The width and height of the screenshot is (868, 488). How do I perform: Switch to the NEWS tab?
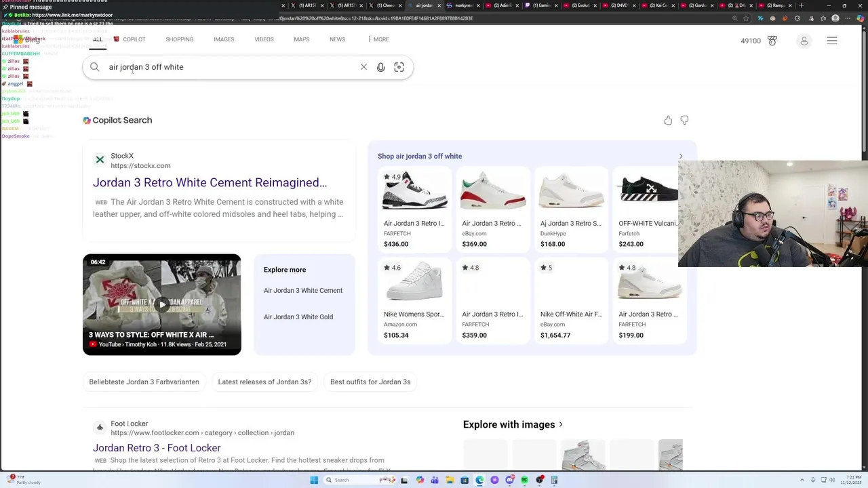pyautogui.click(x=337, y=39)
